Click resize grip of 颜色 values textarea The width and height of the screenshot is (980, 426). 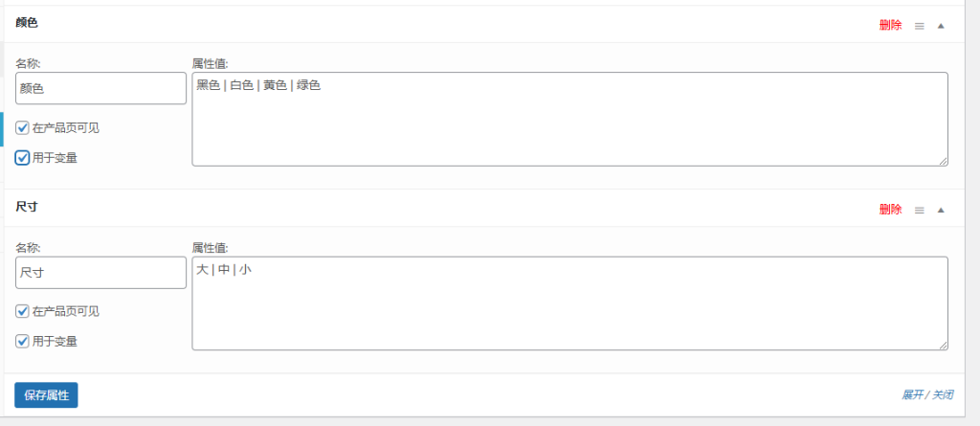pyautogui.click(x=944, y=162)
